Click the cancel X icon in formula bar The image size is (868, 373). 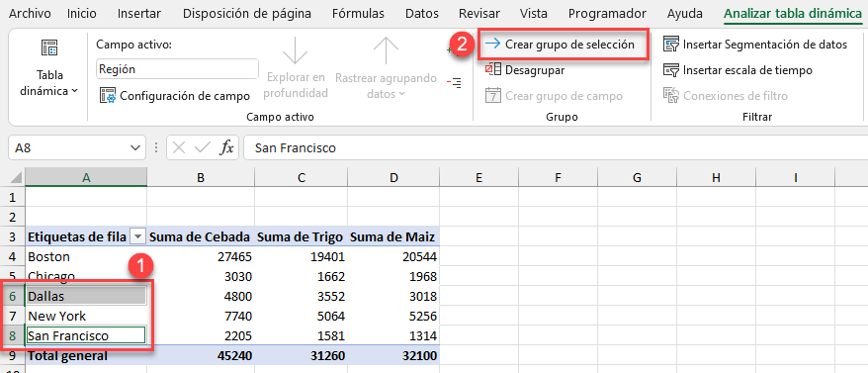coord(179,148)
